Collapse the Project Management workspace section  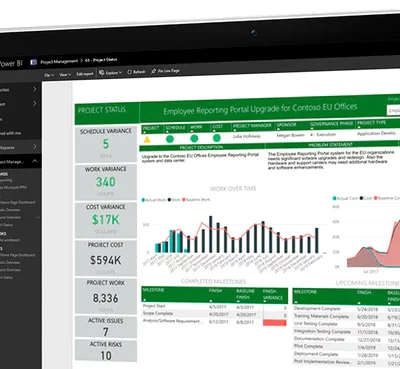coord(35,161)
